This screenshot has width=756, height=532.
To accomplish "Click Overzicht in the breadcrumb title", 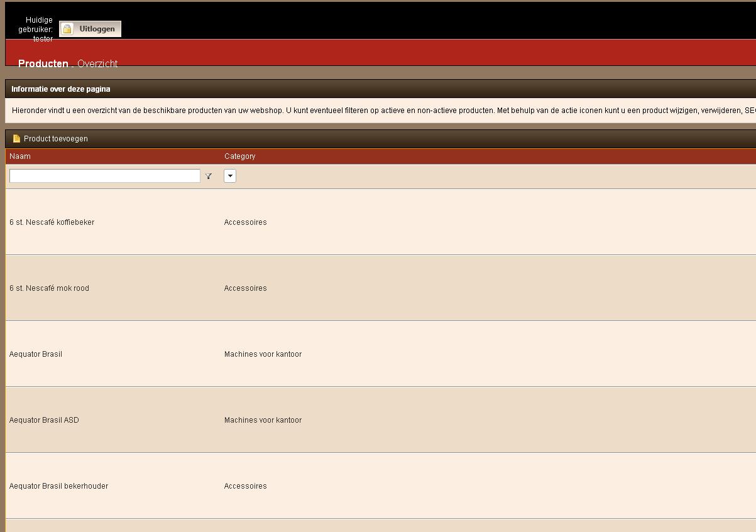I will tap(97, 63).
